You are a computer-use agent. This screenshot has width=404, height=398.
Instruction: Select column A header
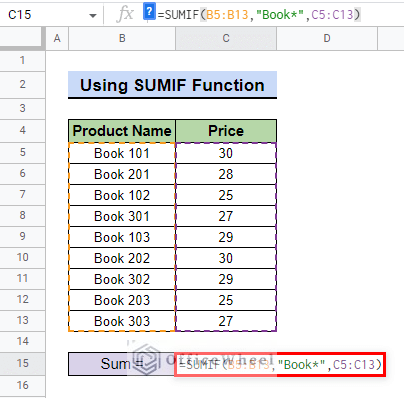[57, 38]
